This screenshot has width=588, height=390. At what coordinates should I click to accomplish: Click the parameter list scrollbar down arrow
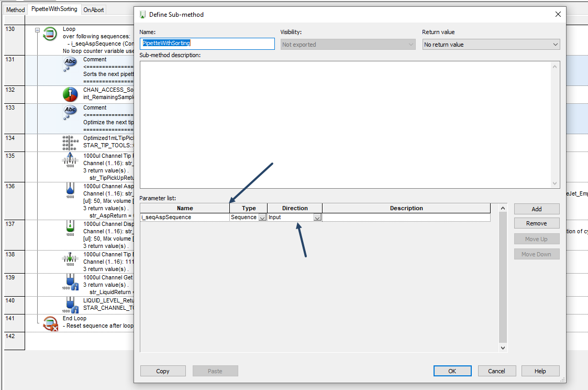503,348
